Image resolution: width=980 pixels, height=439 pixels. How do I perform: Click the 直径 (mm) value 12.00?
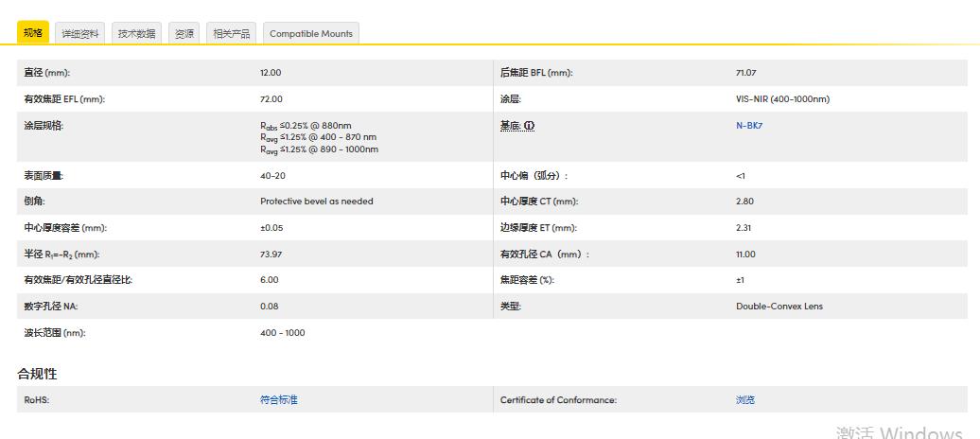click(271, 73)
